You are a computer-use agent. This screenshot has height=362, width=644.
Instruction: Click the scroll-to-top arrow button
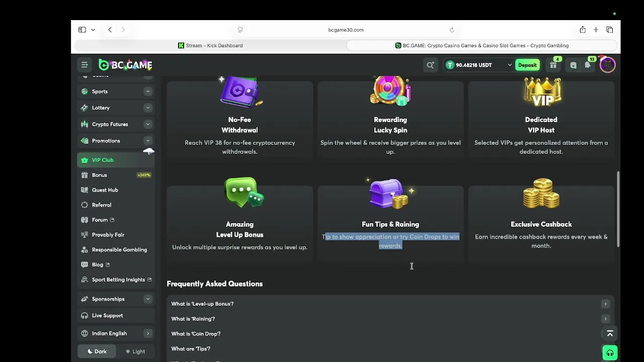pyautogui.click(x=610, y=334)
